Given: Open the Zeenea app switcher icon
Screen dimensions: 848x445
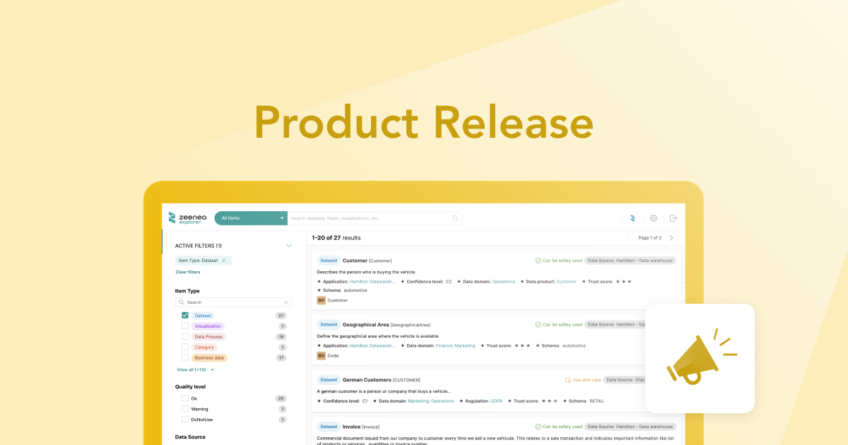Looking at the screenshot, I should tap(632, 218).
